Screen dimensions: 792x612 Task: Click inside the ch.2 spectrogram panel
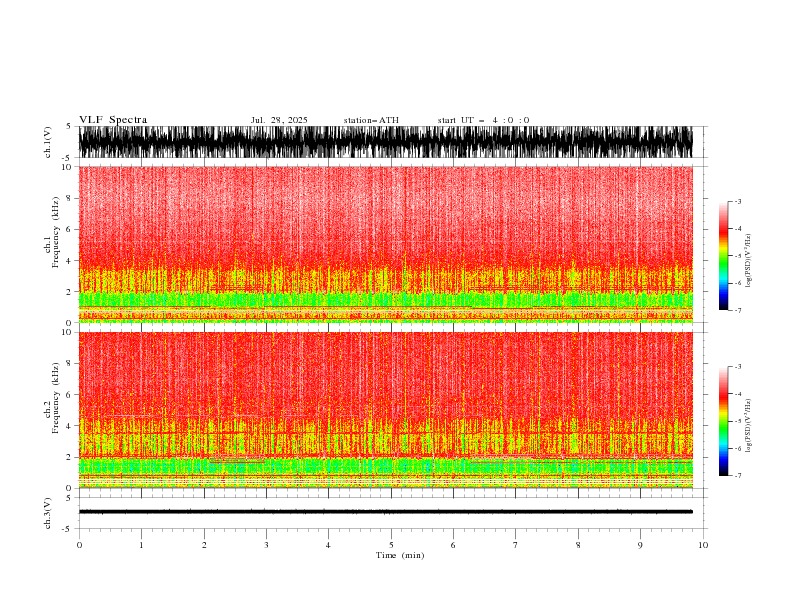click(386, 410)
